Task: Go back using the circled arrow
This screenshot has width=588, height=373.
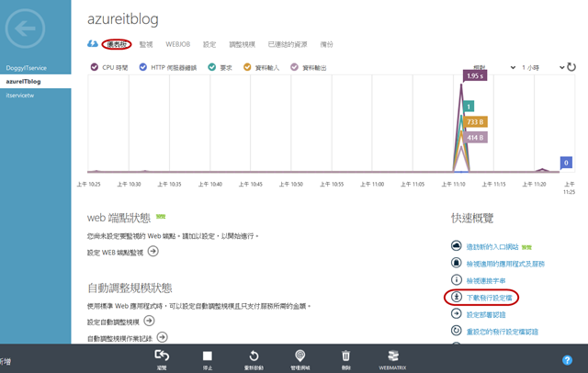Action: click(25, 28)
